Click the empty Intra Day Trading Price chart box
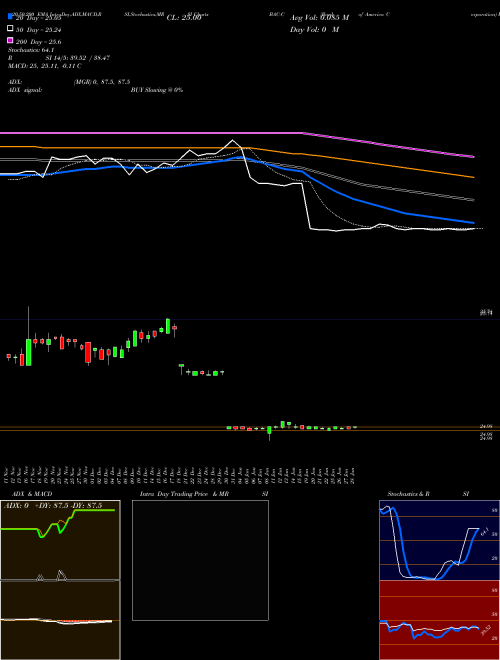This screenshot has width=500, height=660. point(200,560)
